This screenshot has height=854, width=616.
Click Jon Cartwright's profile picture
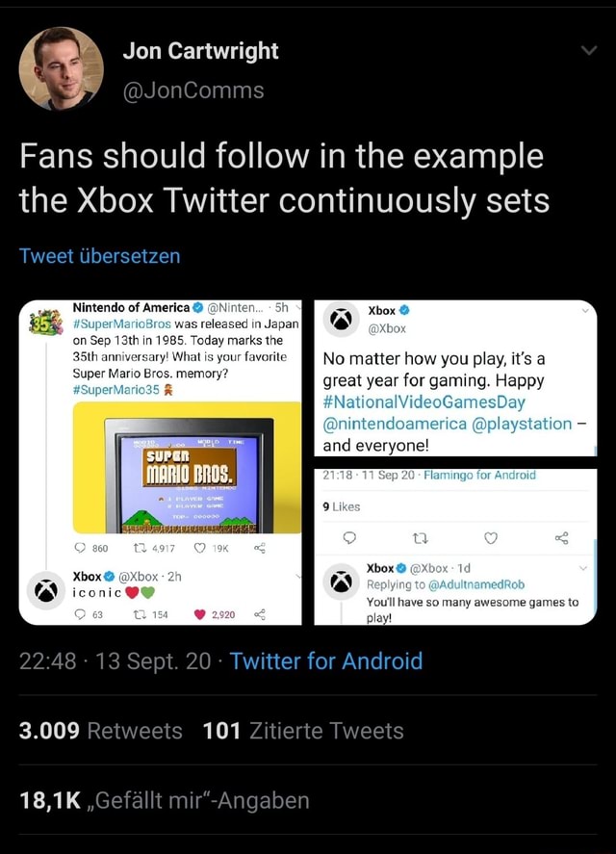61,65
